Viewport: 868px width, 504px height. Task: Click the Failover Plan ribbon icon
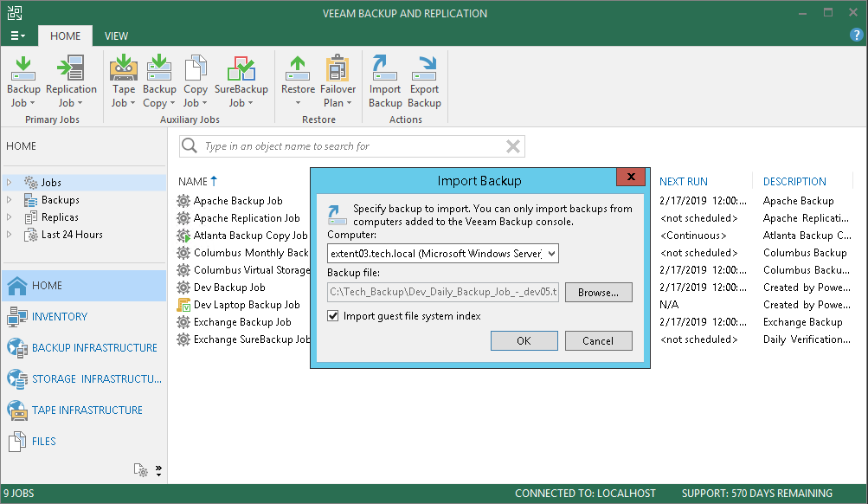[x=338, y=68]
